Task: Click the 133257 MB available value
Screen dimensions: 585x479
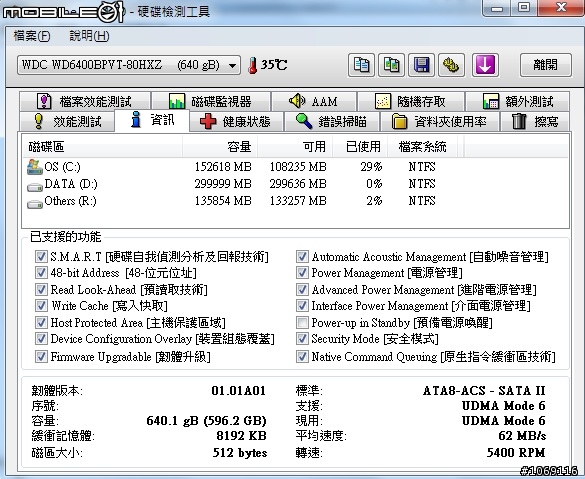Action: [x=298, y=201]
